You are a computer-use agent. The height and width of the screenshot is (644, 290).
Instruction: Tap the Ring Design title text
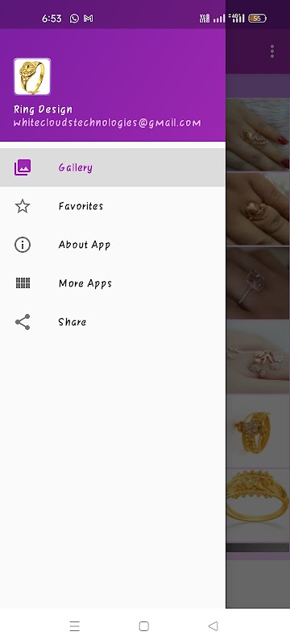(x=43, y=109)
